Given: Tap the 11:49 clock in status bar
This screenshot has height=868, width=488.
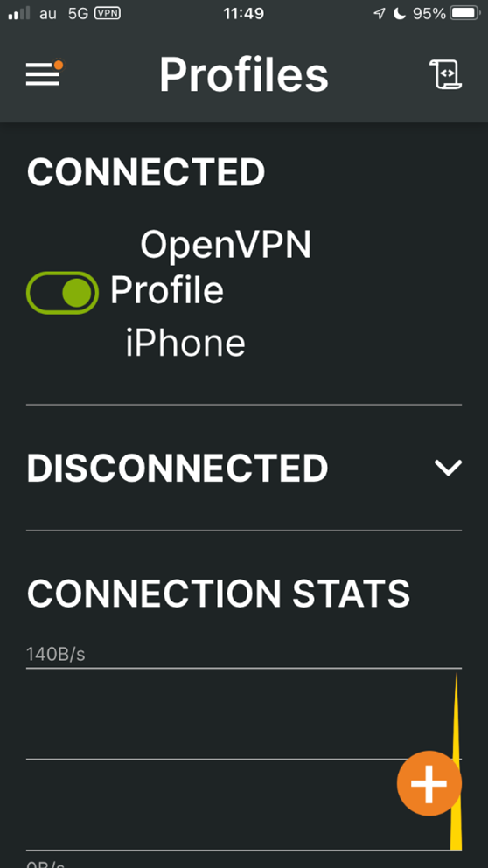Looking at the screenshot, I should point(244,13).
